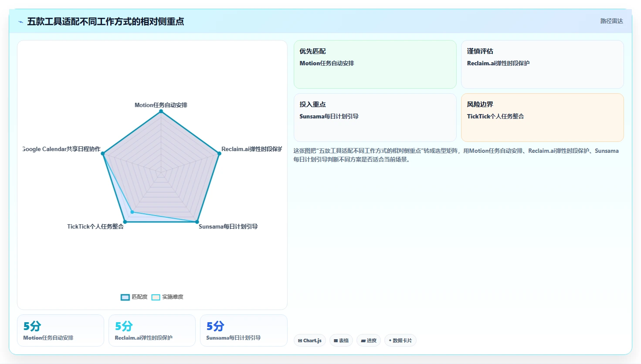Image resolution: width=641 pixels, height=364 pixels.
Task: Click the 表格 tag pill
Action: [341, 340]
